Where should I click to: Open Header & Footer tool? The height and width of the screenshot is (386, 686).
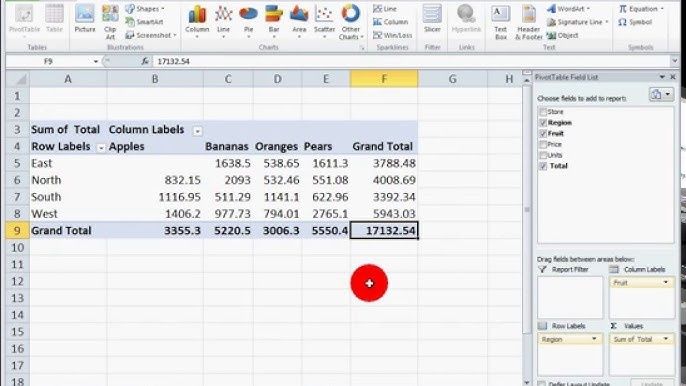click(x=528, y=22)
